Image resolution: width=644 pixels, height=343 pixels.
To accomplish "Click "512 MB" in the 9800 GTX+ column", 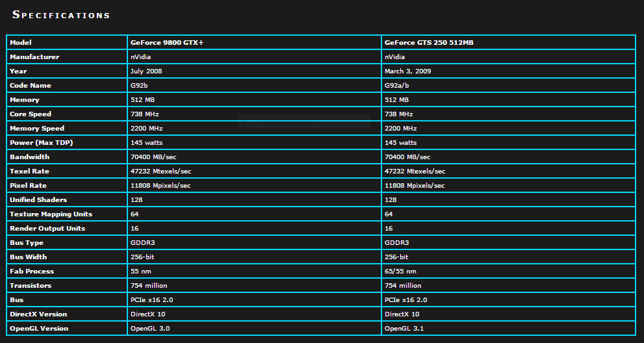I will tap(142, 100).
